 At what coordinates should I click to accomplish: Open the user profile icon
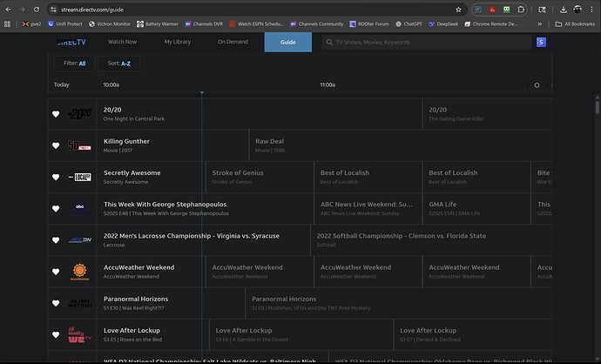tap(542, 42)
